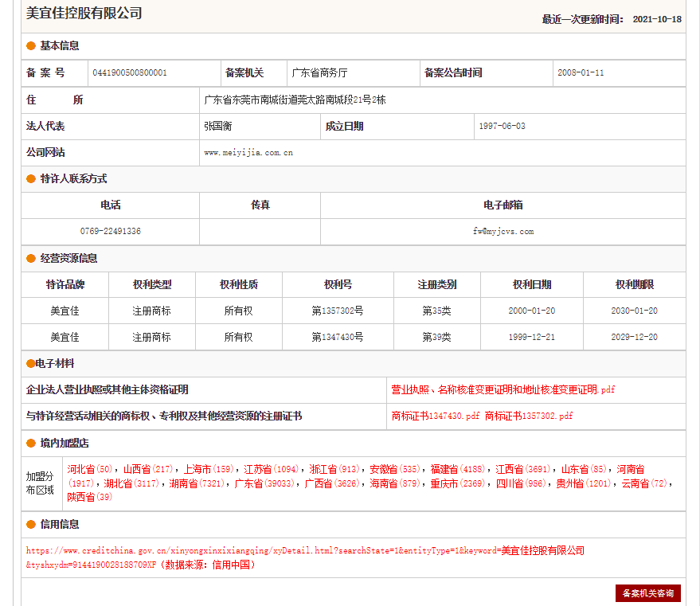Click the orange bullet beside 经营资源信息
The width and height of the screenshot is (700, 606).
(x=31, y=259)
